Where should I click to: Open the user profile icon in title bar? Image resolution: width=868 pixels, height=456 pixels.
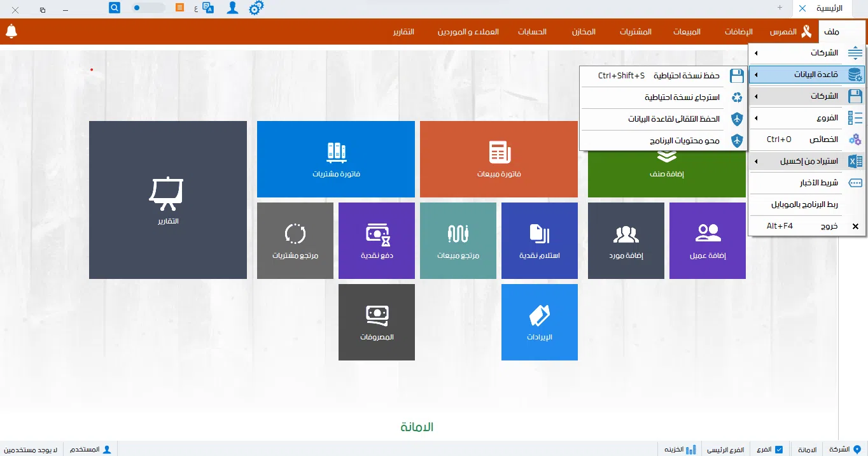[x=233, y=8]
